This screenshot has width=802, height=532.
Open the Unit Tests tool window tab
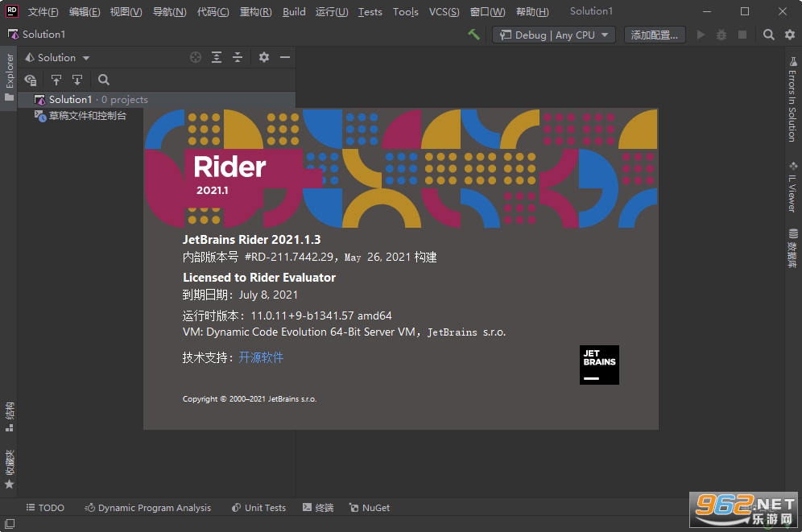click(258, 508)
